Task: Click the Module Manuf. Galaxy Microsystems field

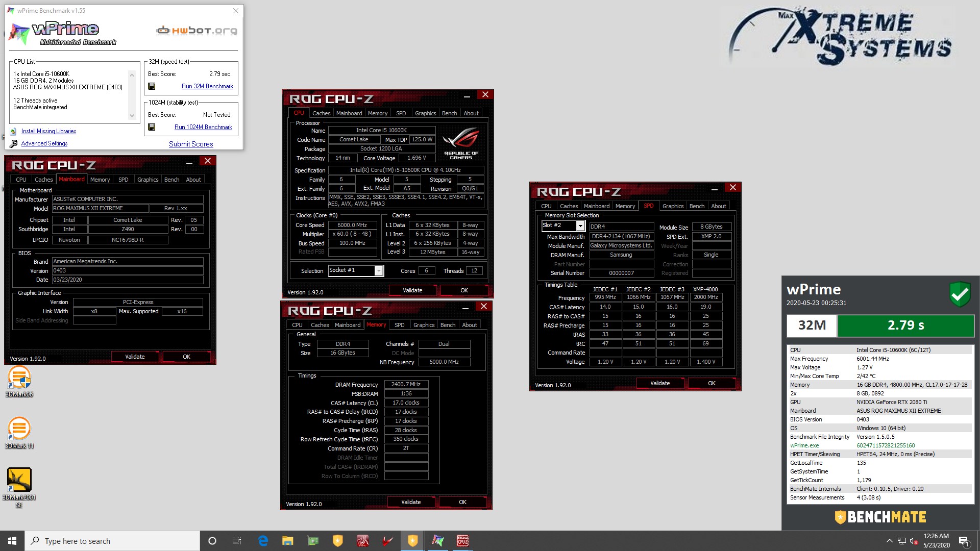Action: [621, 245]
